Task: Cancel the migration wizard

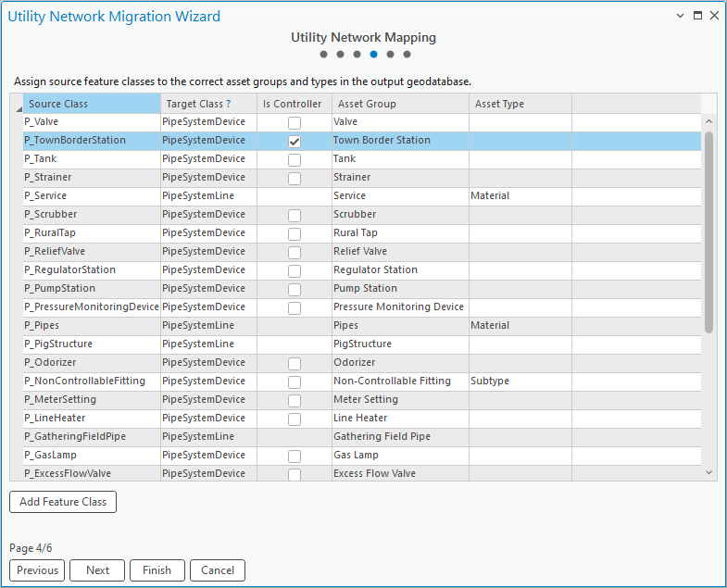Action: 218,570
